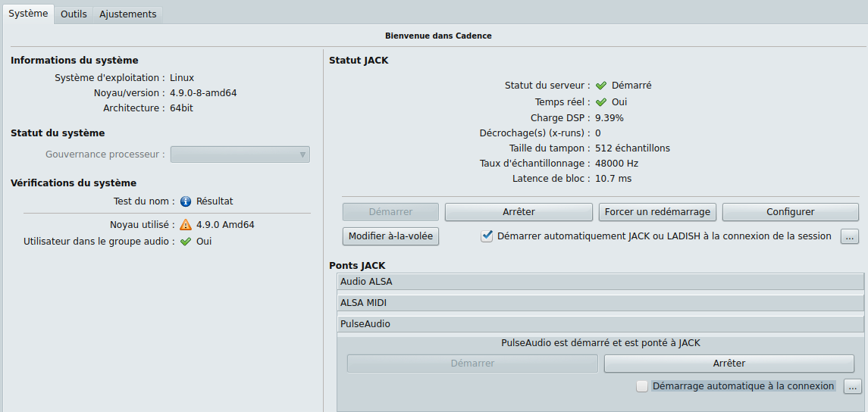Stop the JACK server with Arrêter
The height and width of the screenshot is (412, 868).
519,212
